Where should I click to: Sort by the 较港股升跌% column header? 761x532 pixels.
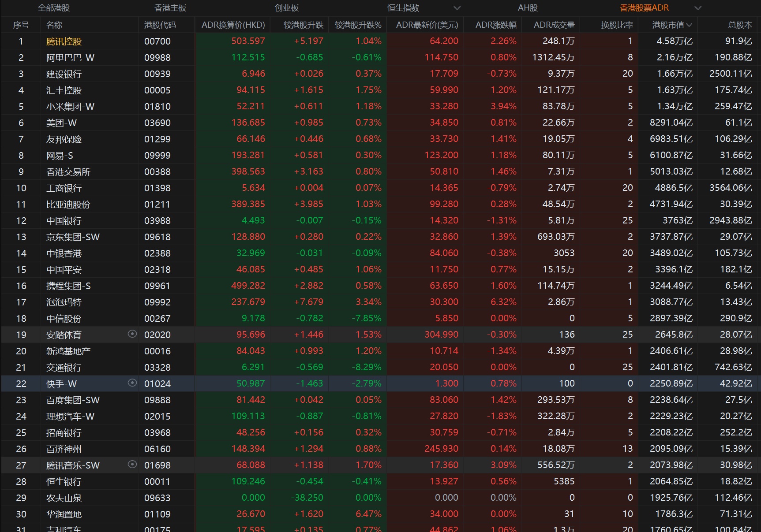click(x=358, y=25)
